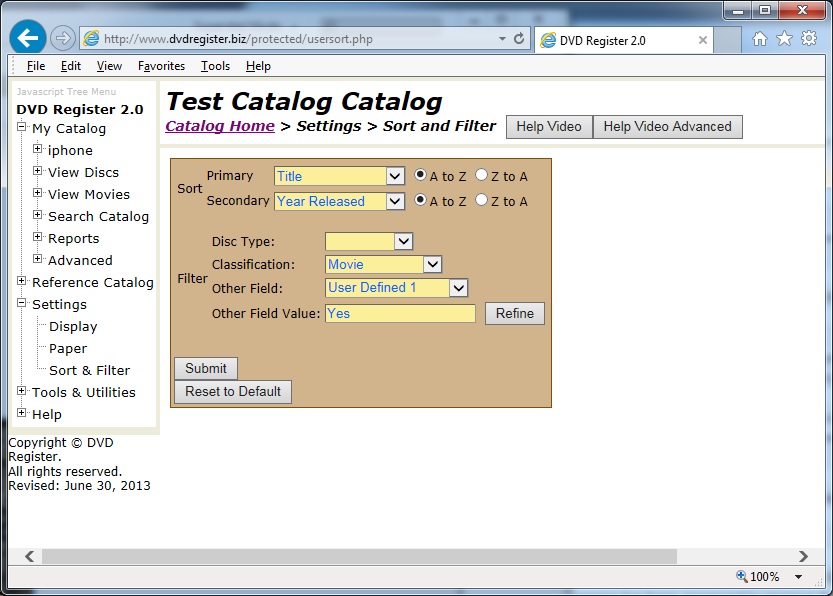Select Z to A for Secondary sort

click(481, 200)
